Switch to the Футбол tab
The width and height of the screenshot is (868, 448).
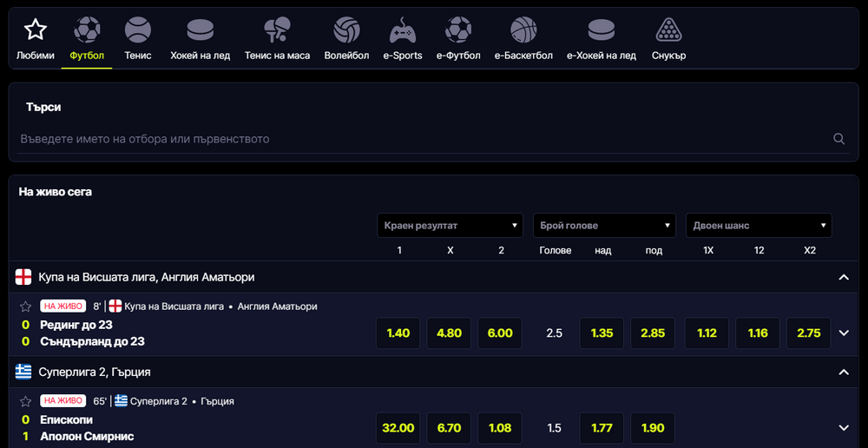(87, 40)
